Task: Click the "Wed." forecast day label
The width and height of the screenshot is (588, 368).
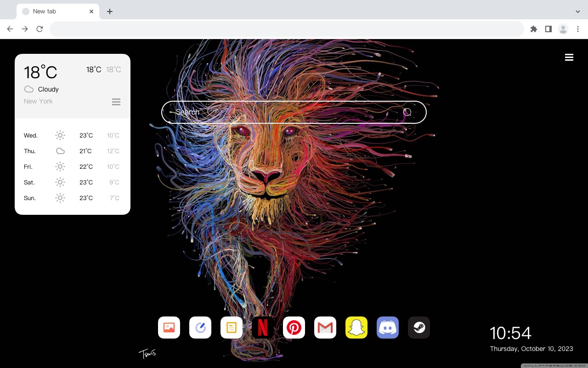Action: 31,135
